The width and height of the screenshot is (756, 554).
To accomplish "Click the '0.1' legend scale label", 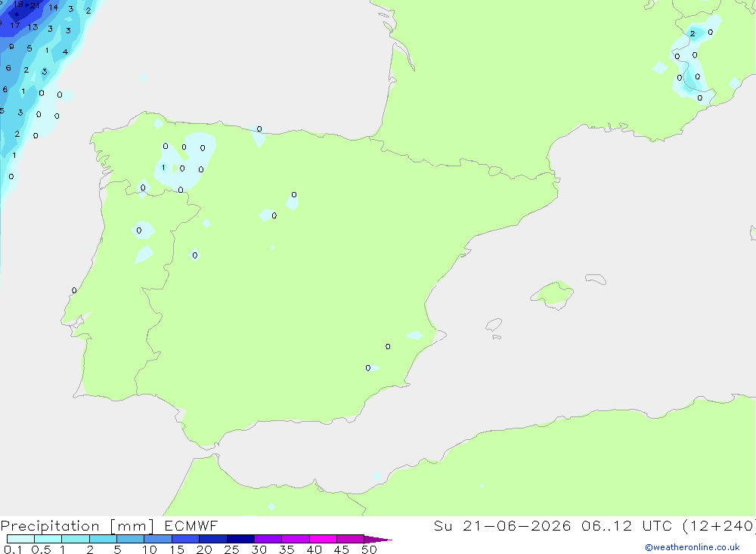I will (13, 549).
